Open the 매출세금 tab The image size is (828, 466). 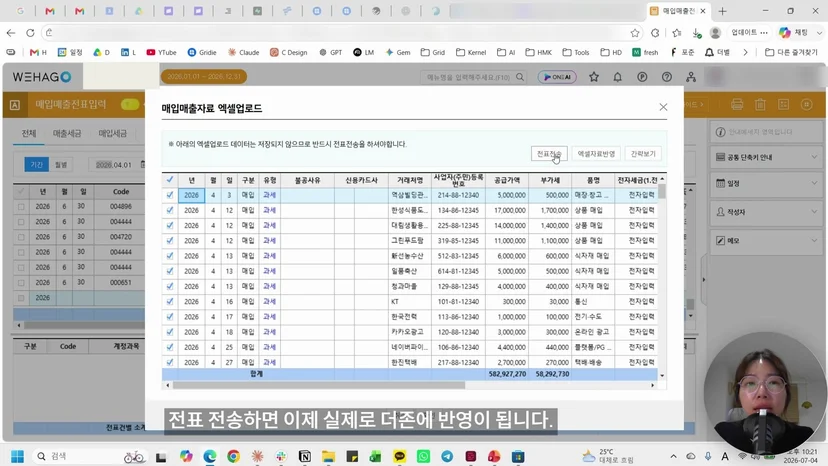click(67, 133)
